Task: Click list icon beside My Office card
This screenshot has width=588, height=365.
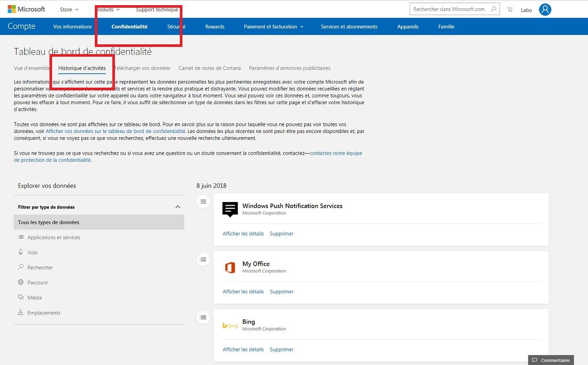Action: click(203, 260)
